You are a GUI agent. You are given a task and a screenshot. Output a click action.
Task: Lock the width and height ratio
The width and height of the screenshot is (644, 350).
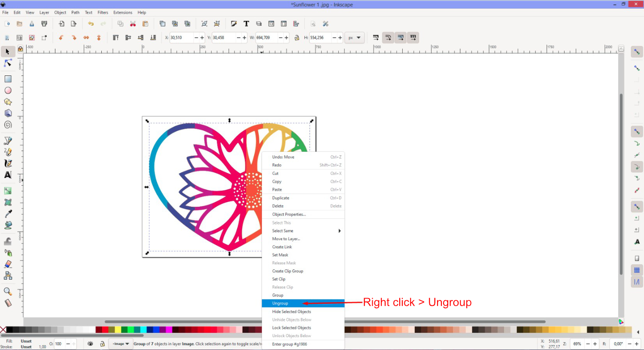click(296, 37)
